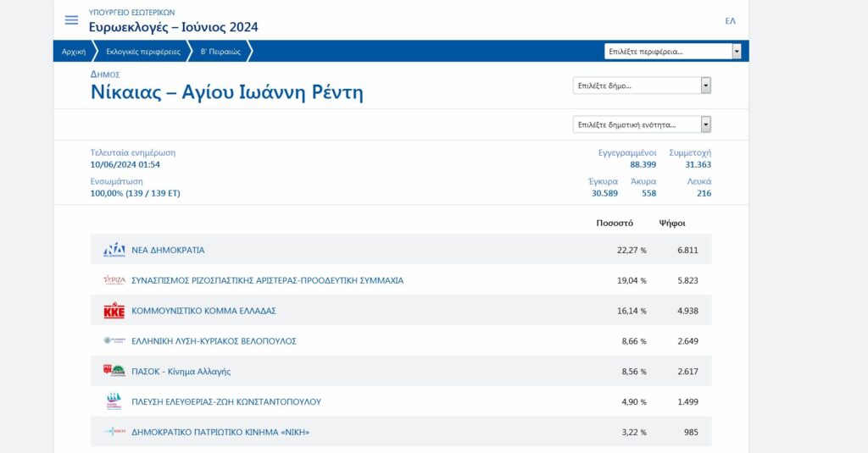Click the 2.649 votes value
Image resolution: width=868 pixels, height=453 pixels.
(687, 341)
